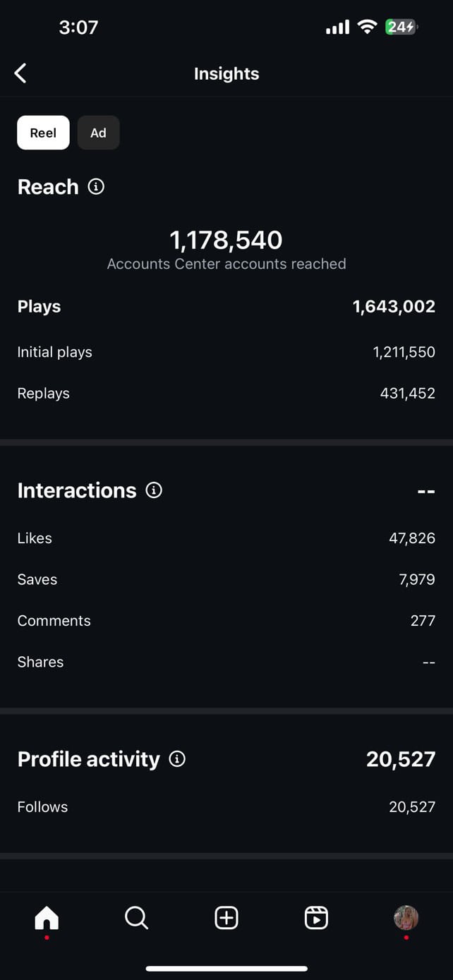Tap the Follows row
Viewport: 453px width, 980px height.
(226, 806)
